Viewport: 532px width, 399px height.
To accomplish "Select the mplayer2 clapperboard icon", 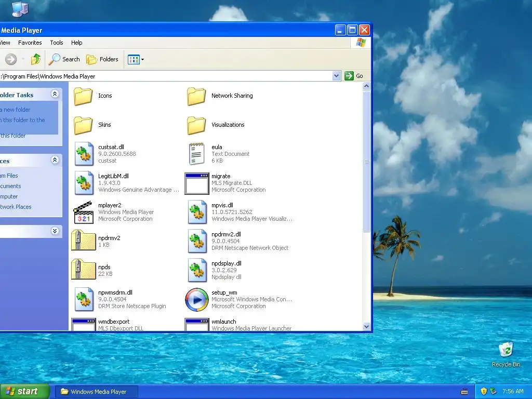I will tap(84, 212).
